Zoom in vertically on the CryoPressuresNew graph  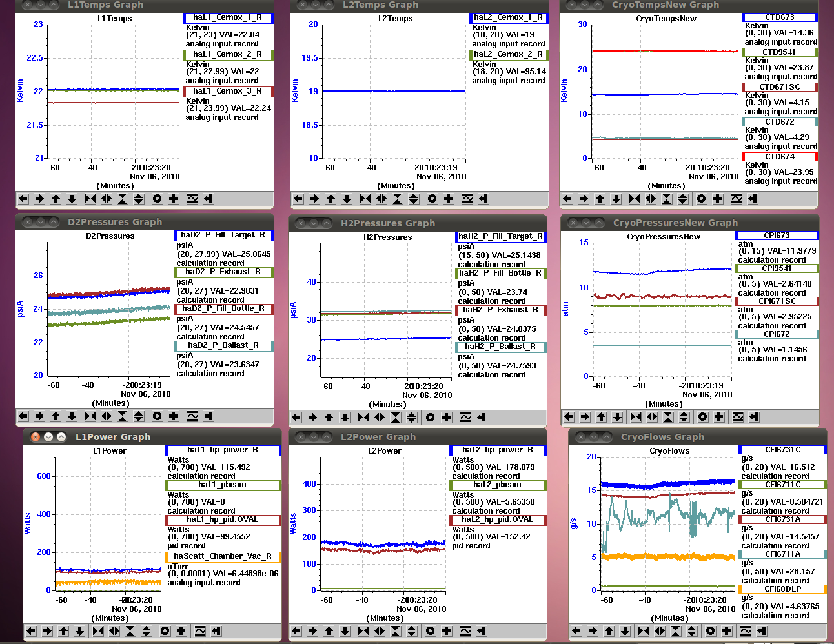668,417
